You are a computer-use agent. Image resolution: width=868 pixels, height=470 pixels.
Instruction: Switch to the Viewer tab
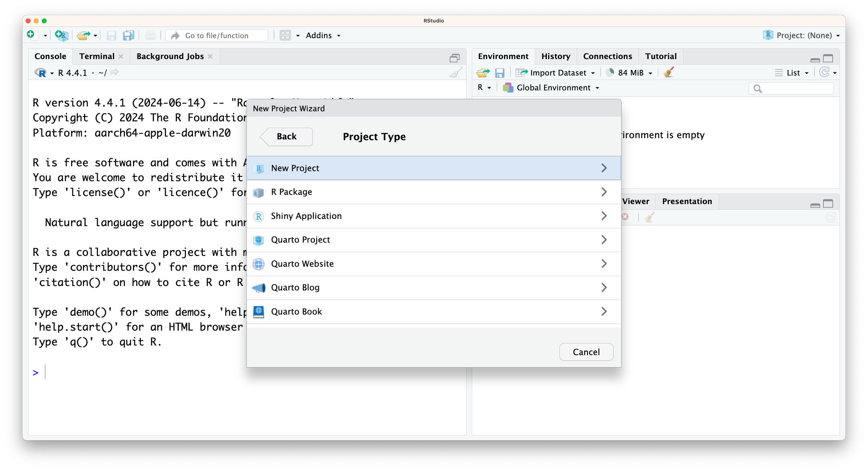click(636, 201)
